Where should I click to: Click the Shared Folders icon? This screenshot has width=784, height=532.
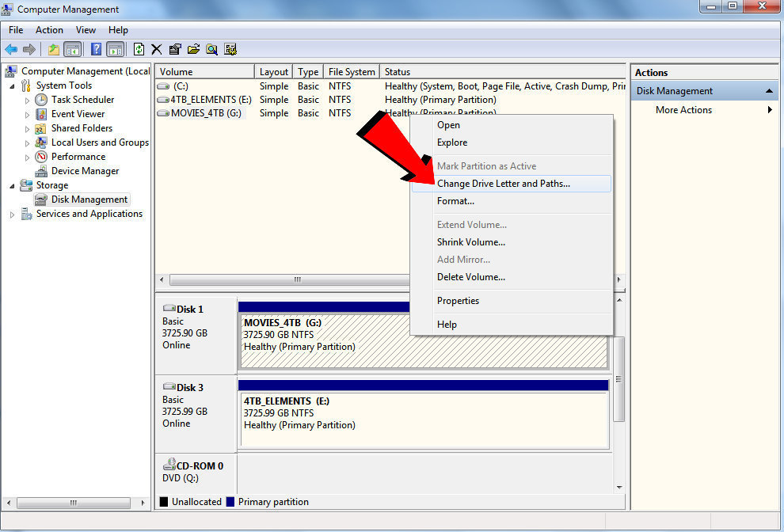coord(41,128)
